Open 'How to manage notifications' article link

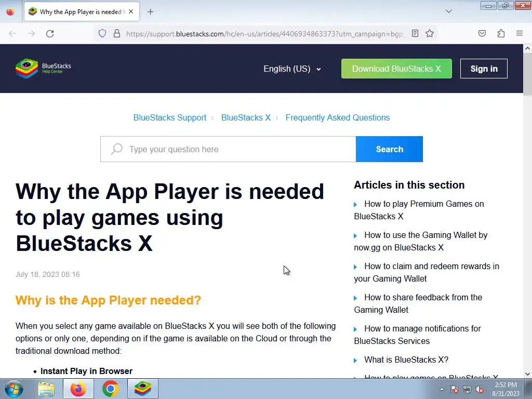point(417,335)
